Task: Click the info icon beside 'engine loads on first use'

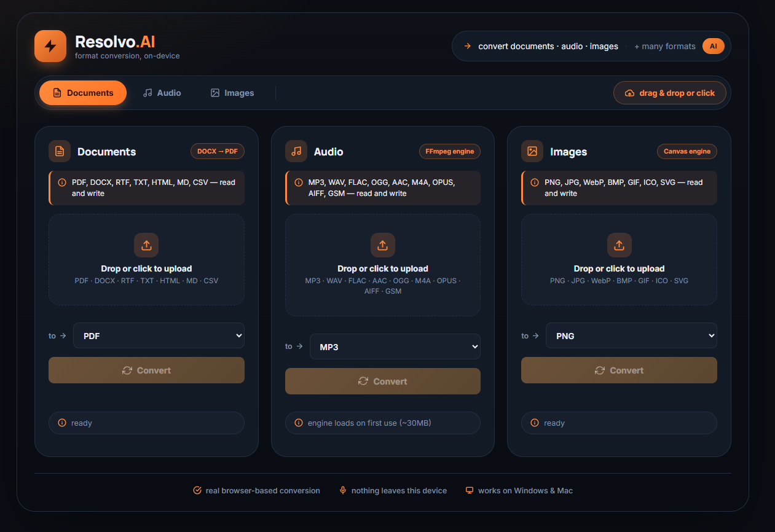Action: 299,423
